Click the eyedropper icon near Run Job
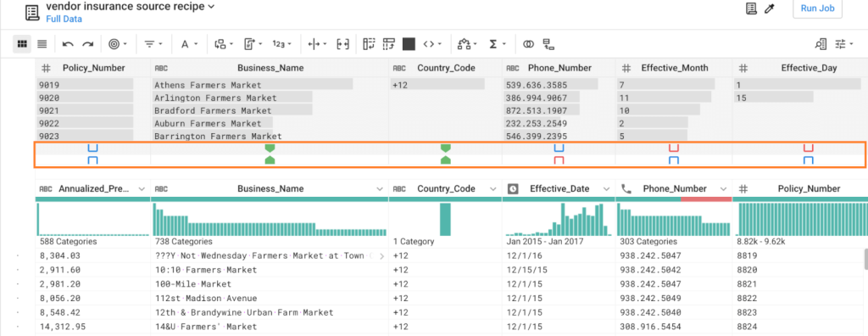 768,8
